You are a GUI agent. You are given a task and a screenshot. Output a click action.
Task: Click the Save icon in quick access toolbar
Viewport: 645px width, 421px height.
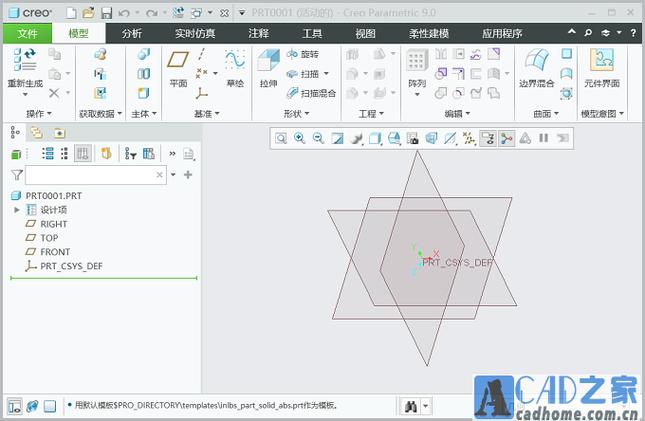coord(107,13)
